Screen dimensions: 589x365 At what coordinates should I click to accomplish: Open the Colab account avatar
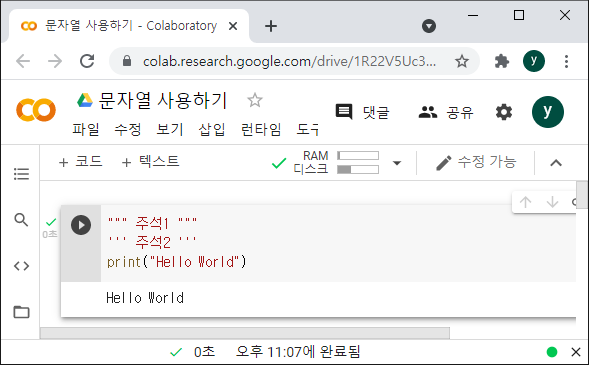548,112
